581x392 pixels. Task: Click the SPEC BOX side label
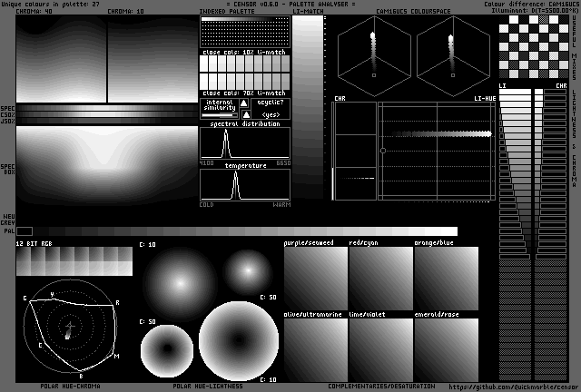click(8, 170)
